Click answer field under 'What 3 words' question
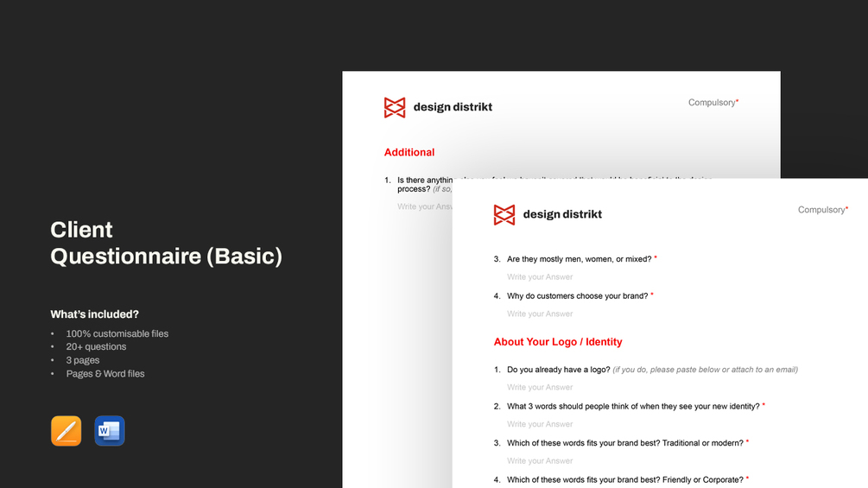This screenshot has height=488, width=868. (x=540, y=424)
